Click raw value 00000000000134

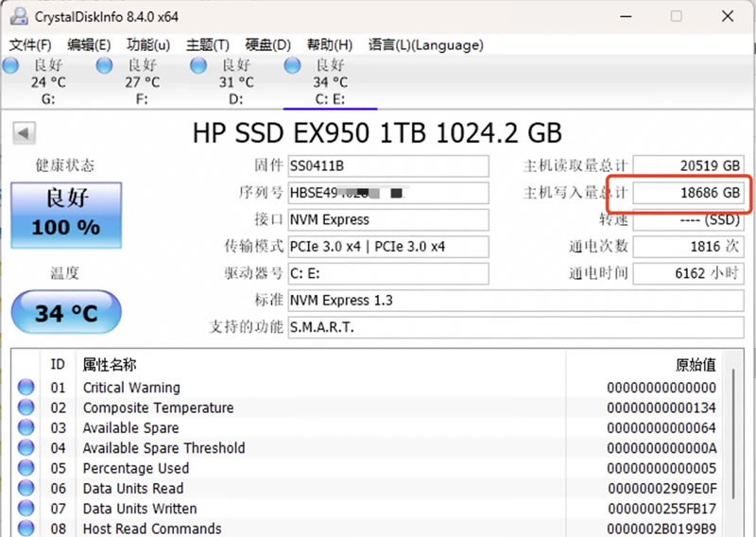tap(661, 407)
